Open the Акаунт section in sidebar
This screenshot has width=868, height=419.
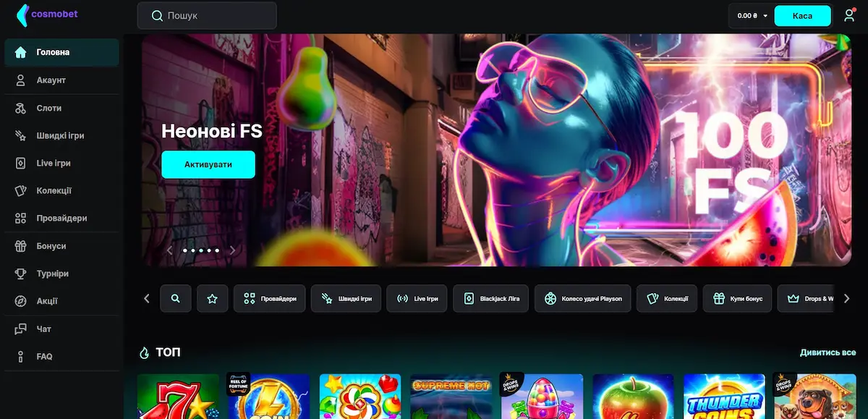[61, 80]
